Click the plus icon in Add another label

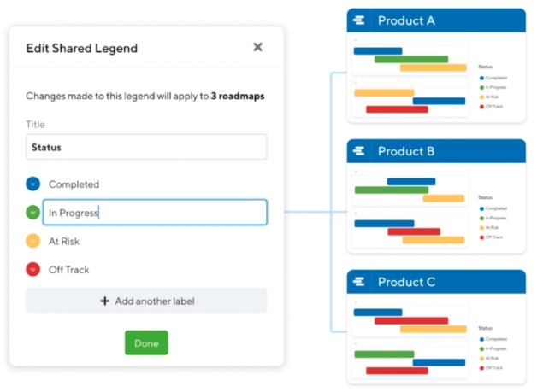pos(105,301)
